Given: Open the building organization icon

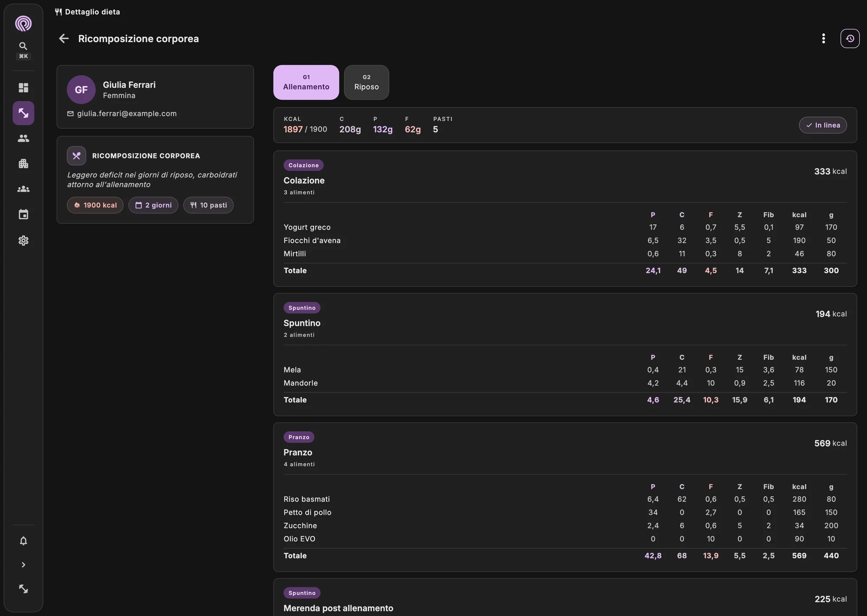Looking at the screenshot, I should click(x=23, y=164).
